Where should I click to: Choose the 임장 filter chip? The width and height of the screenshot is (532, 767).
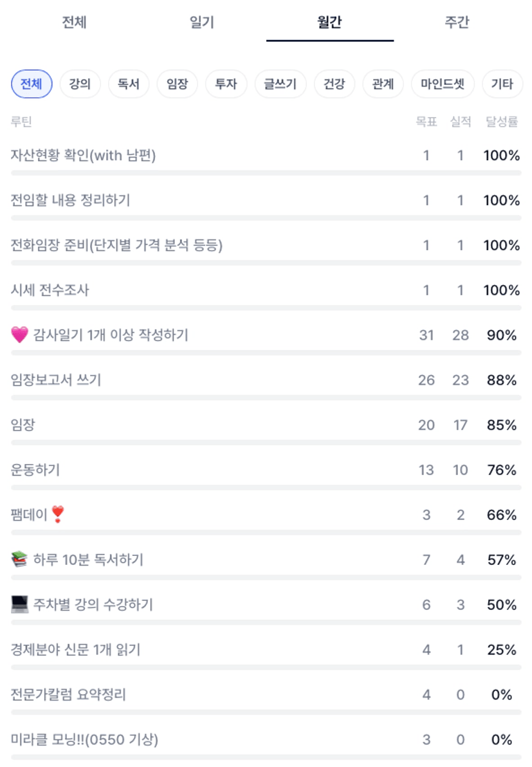[177, 84]
